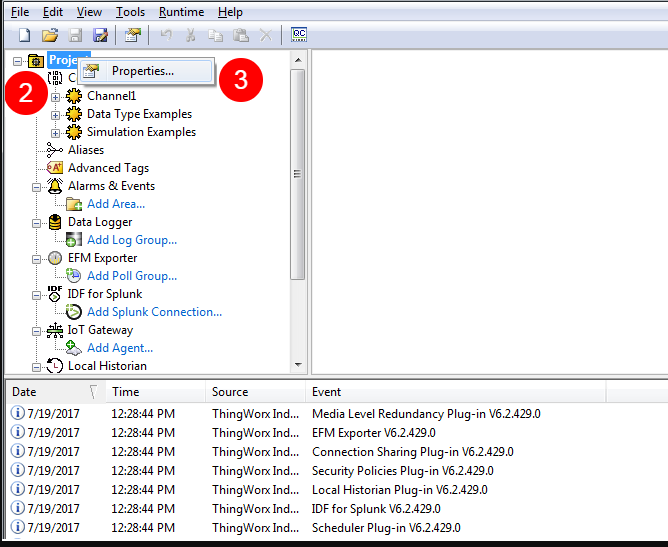This screenshot has width=668, height=547.
Task: Choose Properties... from the context menu
Action: 142,71
